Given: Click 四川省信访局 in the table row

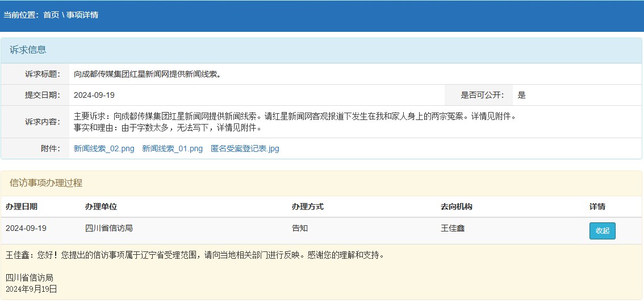Looking at the screenshot, I should 109,228.
